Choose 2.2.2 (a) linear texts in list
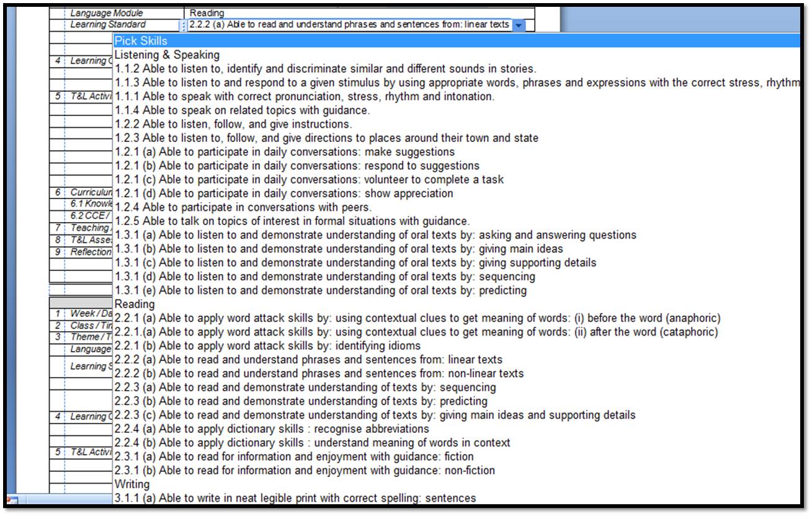The image size is (812, 516). 308,359
